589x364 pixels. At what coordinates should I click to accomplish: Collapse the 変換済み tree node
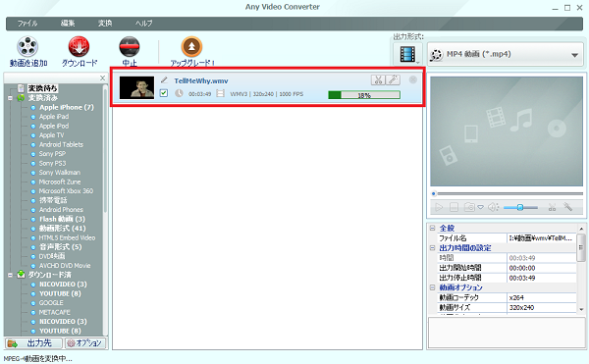click(x=10, y=98)
